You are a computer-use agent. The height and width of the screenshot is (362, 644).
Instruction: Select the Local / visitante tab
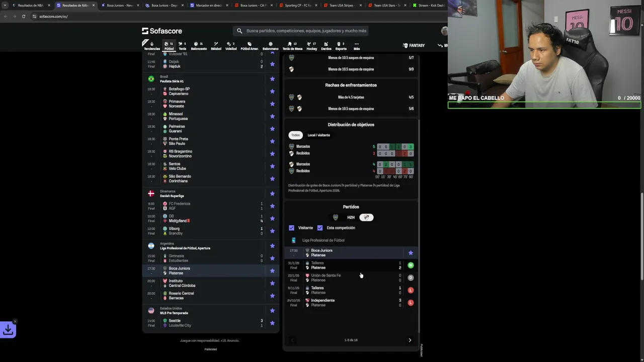click(x=319, y=135)
